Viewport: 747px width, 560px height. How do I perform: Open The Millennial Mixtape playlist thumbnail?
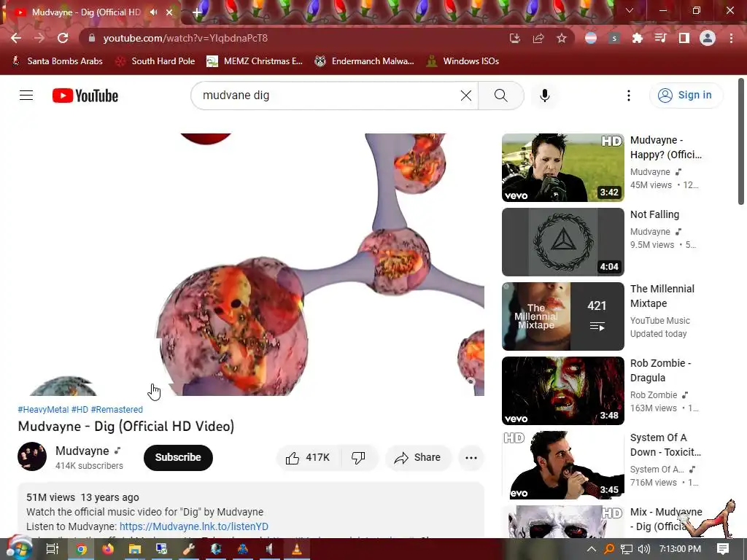tap(562, 316)
